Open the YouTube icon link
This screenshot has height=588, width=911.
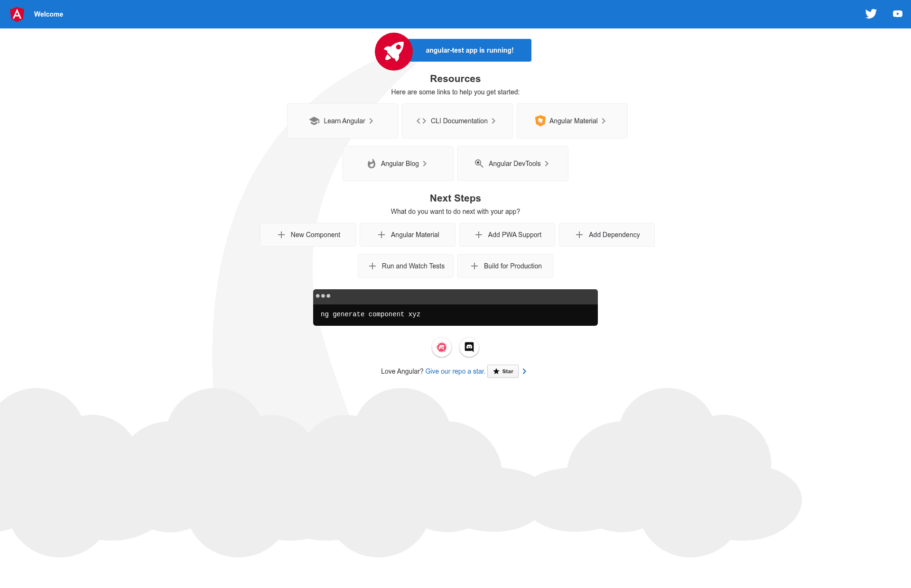pyautogui.click(x=897, y=14)
